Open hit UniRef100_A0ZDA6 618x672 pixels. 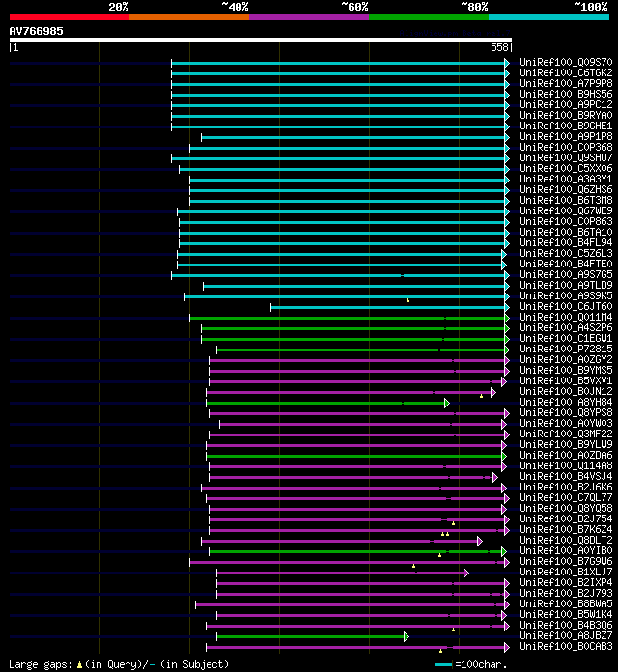point(566,456)
